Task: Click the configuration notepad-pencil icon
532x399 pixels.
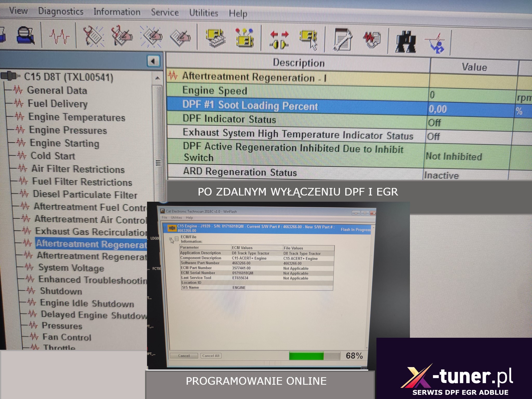Action: 342,40
